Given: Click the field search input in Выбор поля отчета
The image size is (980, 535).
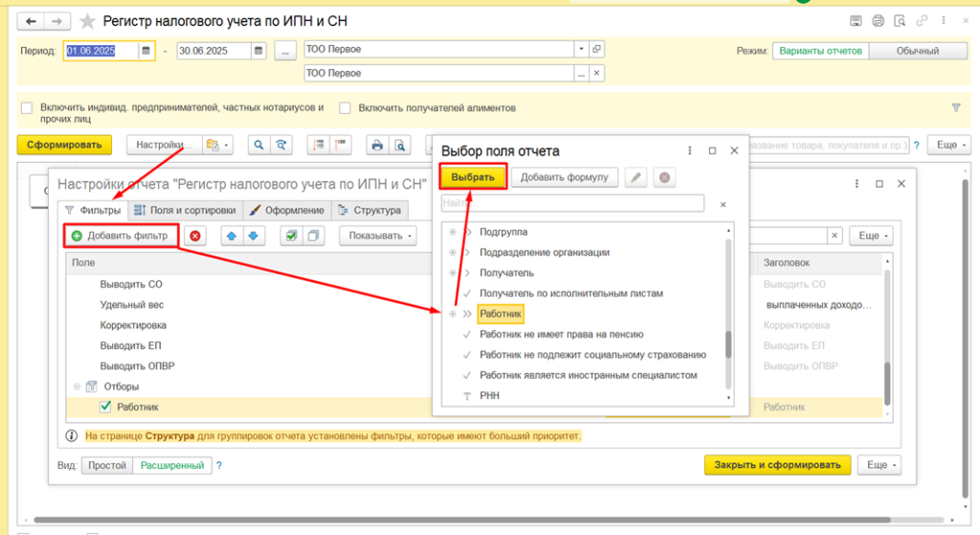Looking at the screenshot, I should click(x=572, y=204).
